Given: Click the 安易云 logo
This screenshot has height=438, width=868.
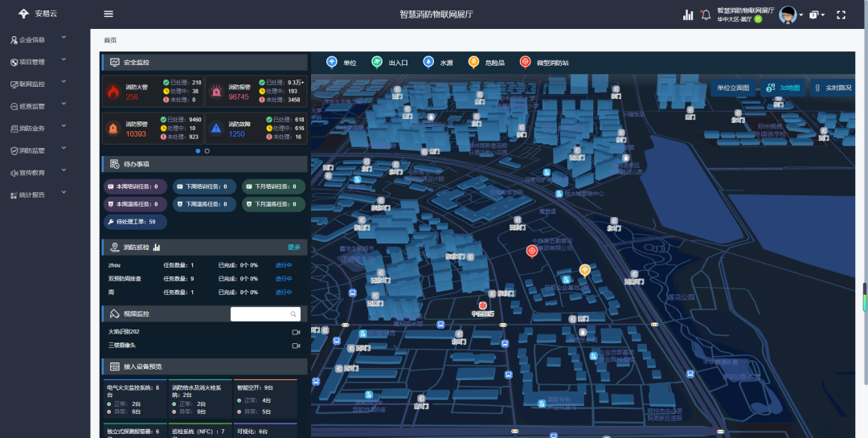Looking at the screenshot, I should (38, 14).
